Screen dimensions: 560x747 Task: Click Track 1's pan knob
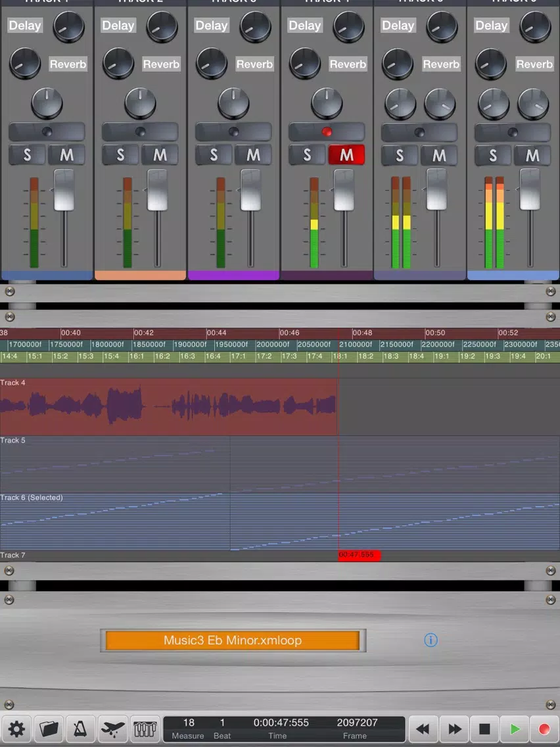47,103
